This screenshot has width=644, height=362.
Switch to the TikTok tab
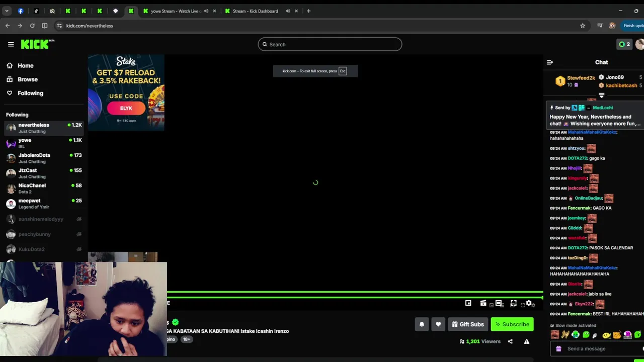[x=36, y=11]
